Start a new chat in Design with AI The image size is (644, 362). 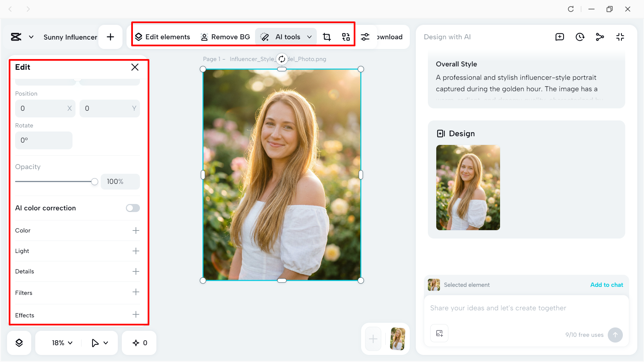559,37
